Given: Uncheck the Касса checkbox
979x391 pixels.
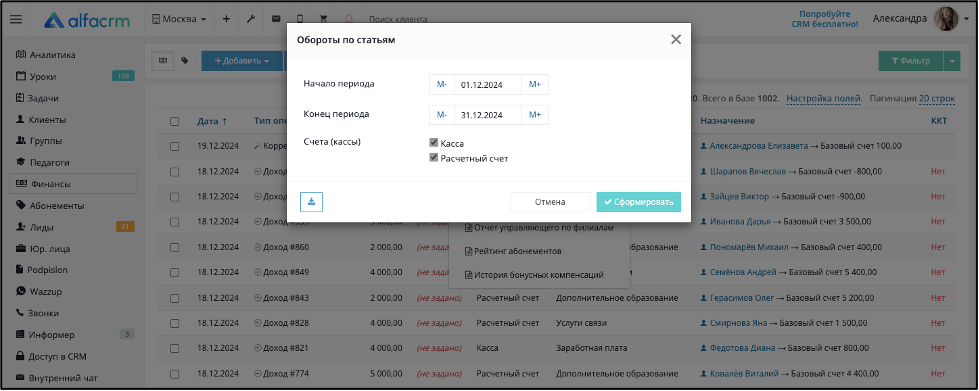Looking at the screenshot, I should click(x=433, y=143).
